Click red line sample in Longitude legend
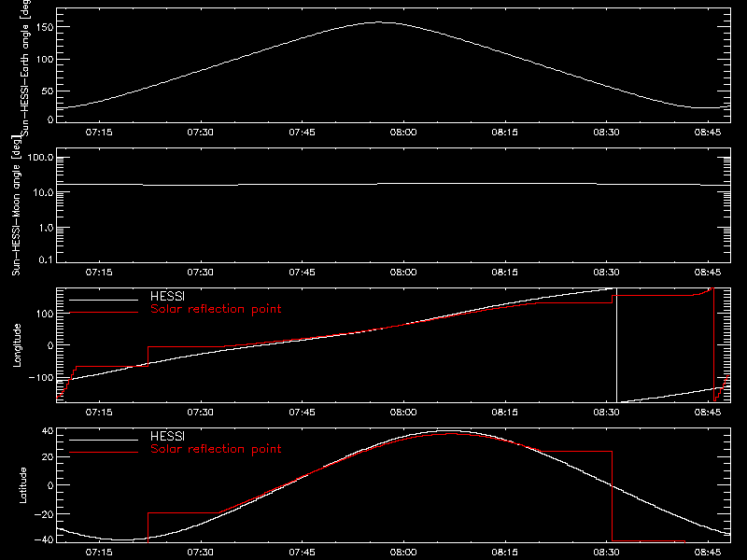The width and height of the screenshot is (747, 560). 104,313
